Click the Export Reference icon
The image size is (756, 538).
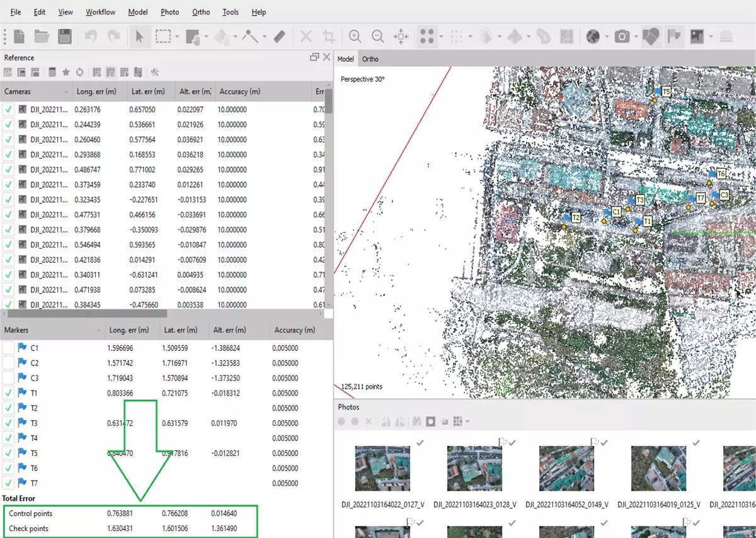pos(21,72)
